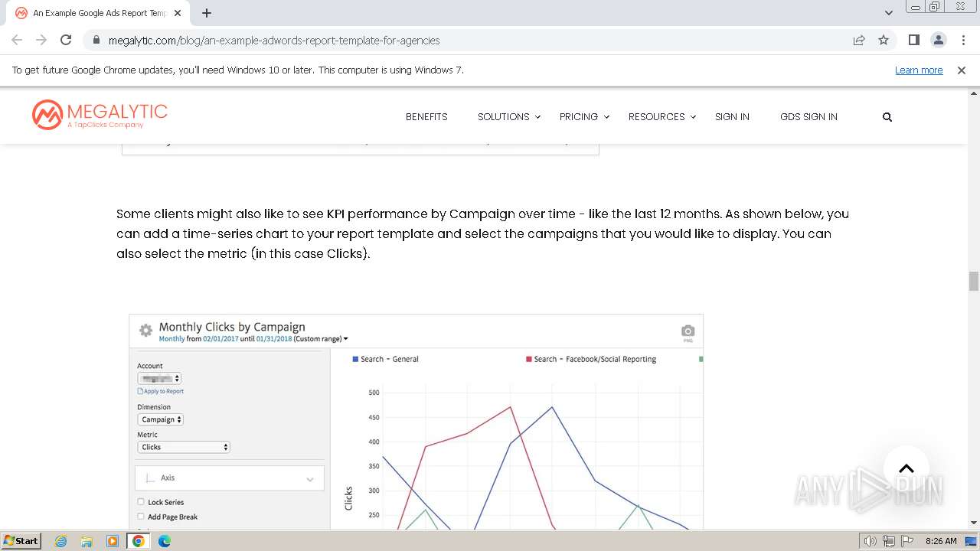Select the Google Ads Report browser tab

click(100, 13)
